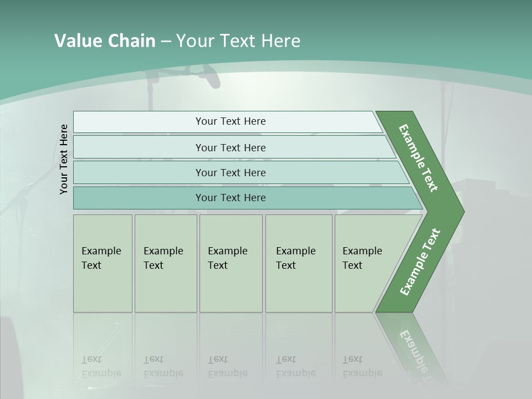Click the dash separator in the title
This screenshot has height=399, width=532.
(x=166, y=42)
